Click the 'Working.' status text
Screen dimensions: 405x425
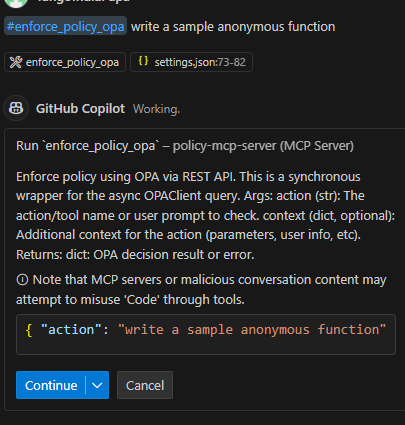[x=156, y=109]
